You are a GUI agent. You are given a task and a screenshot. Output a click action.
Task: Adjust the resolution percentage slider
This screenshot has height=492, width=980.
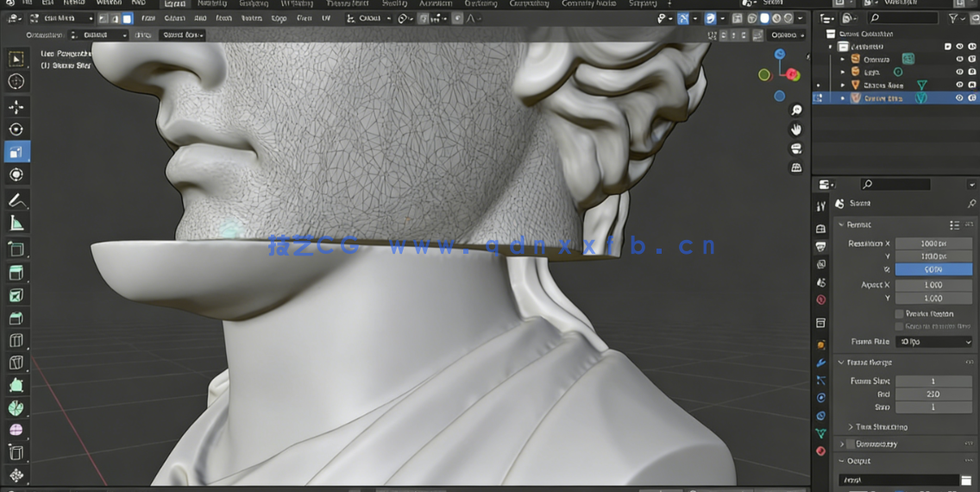click(933, 269)
